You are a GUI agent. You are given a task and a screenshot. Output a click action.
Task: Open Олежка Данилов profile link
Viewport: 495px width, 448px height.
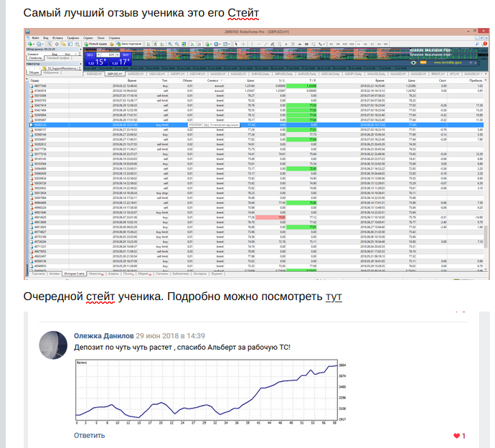tap(104, 335)
